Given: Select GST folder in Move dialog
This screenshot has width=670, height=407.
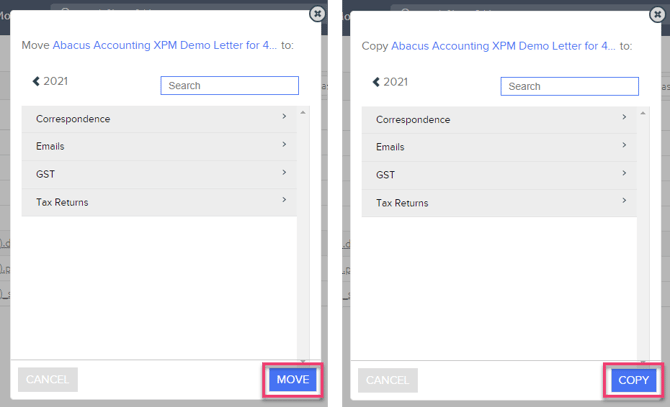Looking at the screenshot, I should (x=159, y=174).
